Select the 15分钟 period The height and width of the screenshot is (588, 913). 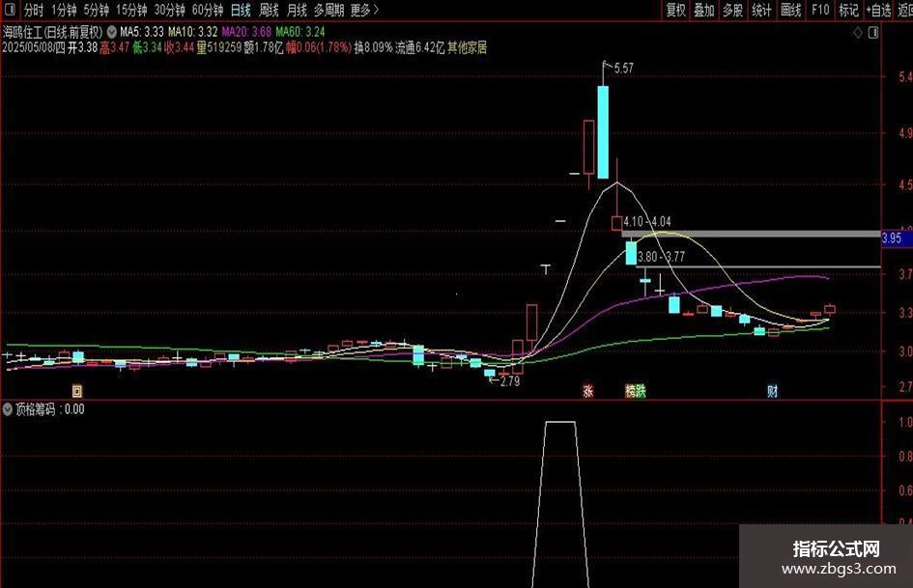(131, 10)
